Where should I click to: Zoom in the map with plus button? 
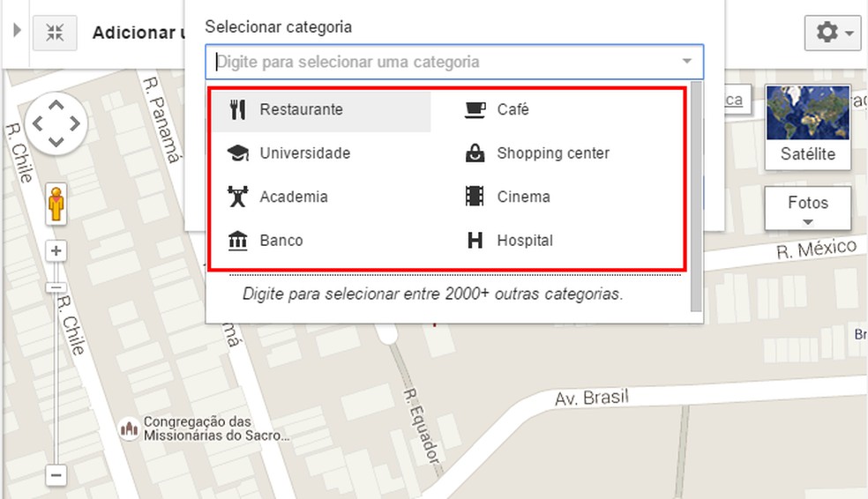coord(56,251)
